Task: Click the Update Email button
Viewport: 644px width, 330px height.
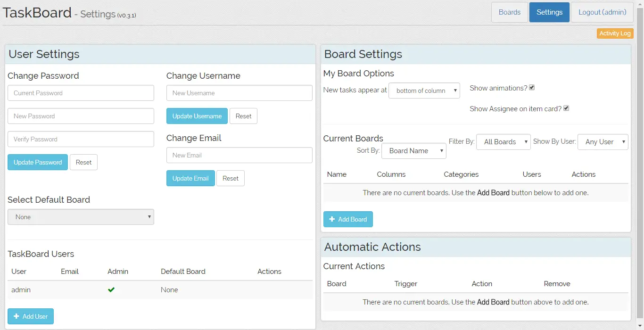Action: pyautogui.click(x=190, y=178)
